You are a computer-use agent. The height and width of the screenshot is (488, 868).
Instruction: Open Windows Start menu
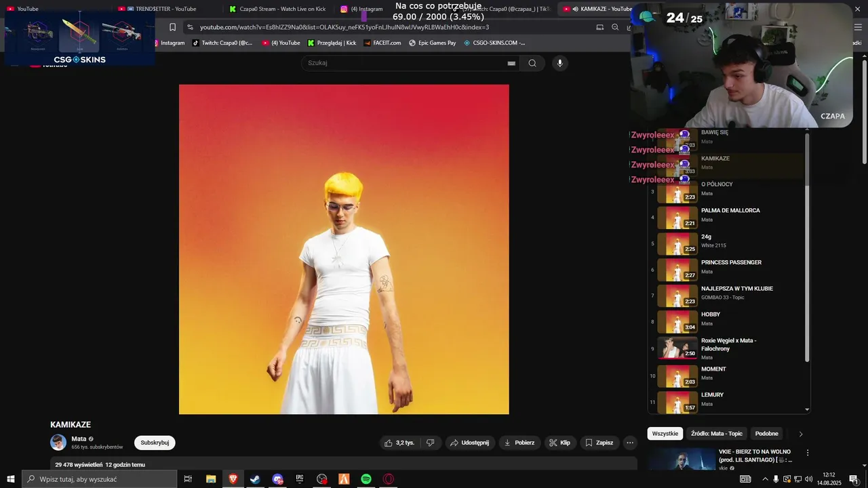(x=11, y=479)
